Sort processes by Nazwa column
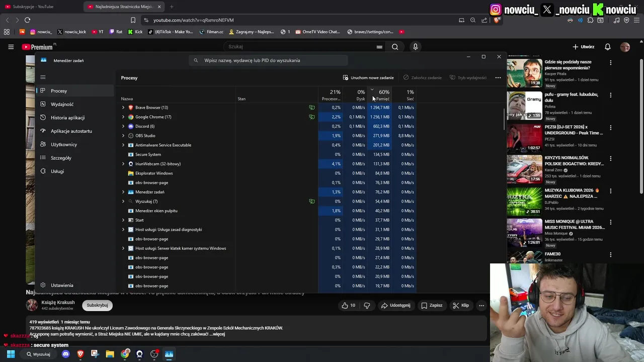Viewport: 644px width, 362px height. [x=177, y=95]
